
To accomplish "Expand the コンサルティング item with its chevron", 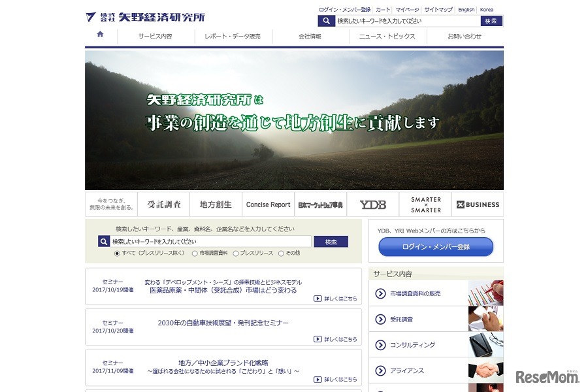I will [x=379, y=345].
